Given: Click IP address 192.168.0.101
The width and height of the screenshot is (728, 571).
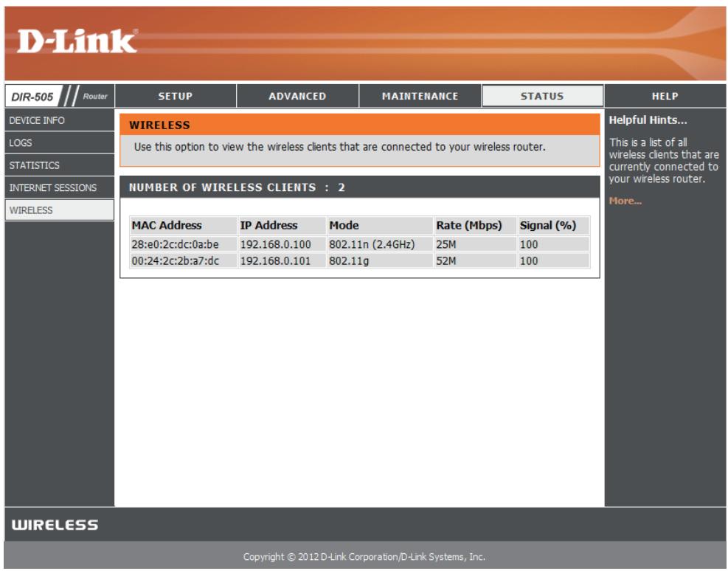Looking at the screenshot, I should pos(275,261).
